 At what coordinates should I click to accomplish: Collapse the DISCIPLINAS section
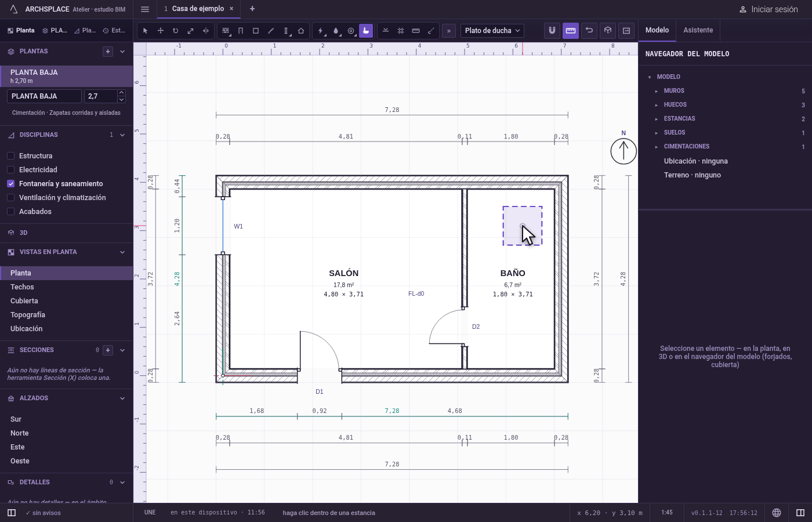[122, 135]
